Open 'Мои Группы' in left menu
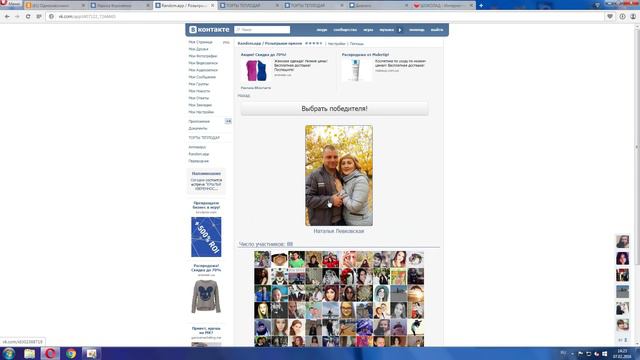Viewport: 640px width, 360px height. coord(198,84)
